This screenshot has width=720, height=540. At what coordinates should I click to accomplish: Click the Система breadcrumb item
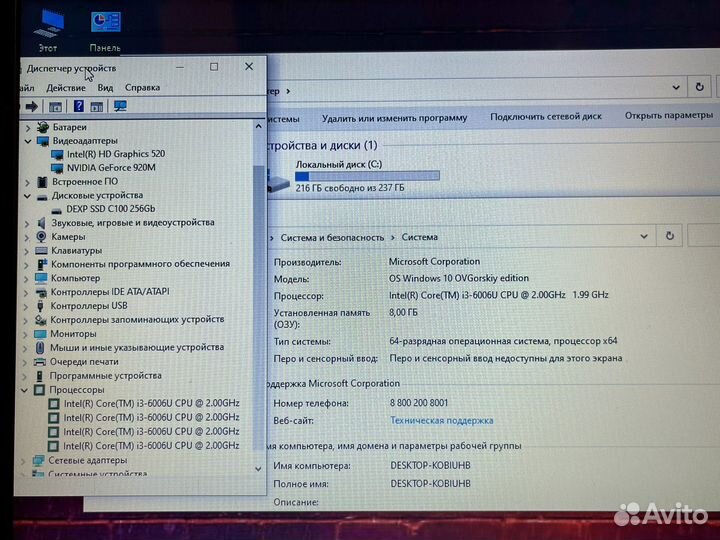(420, 237)
